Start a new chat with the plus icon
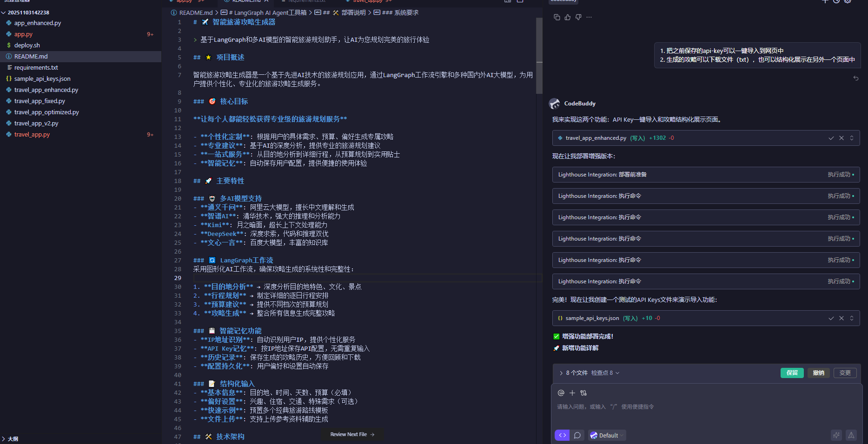 [x=825, y=2]
